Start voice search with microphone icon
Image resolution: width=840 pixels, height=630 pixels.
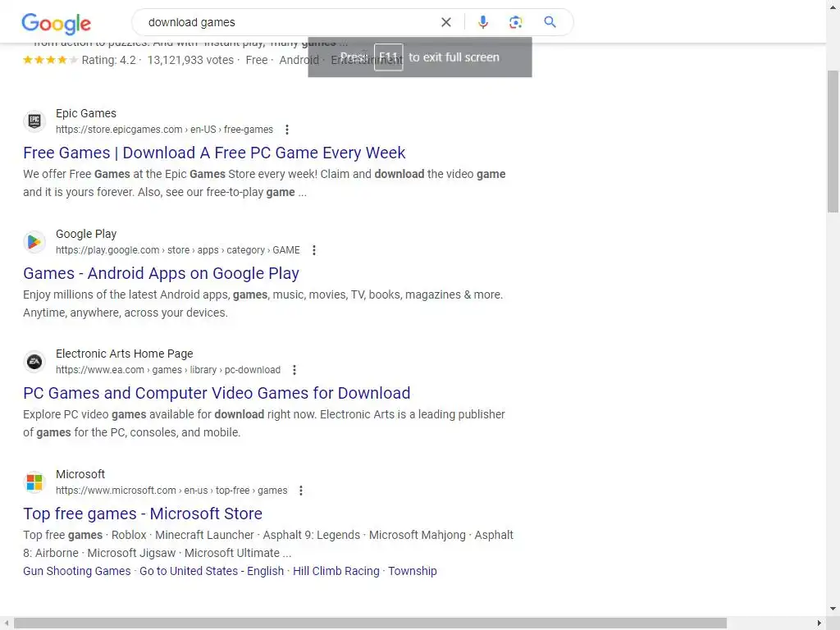tap(482, 22)
